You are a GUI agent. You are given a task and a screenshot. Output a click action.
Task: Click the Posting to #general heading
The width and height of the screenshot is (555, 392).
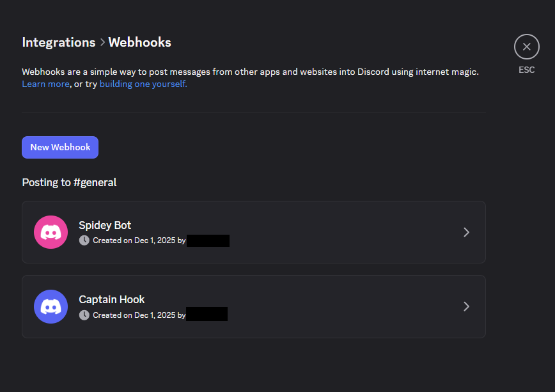69,182
